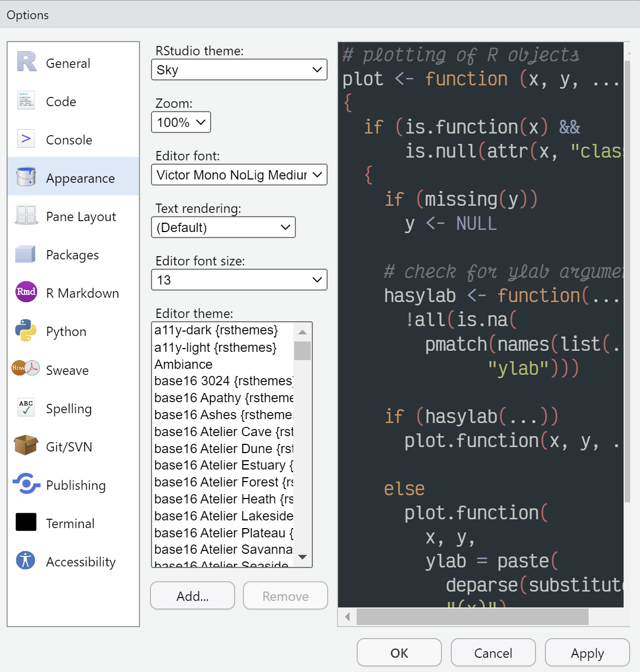Screen dimensions: 640x672
Task: Select the Code settings icon
Action: [25, 101]
